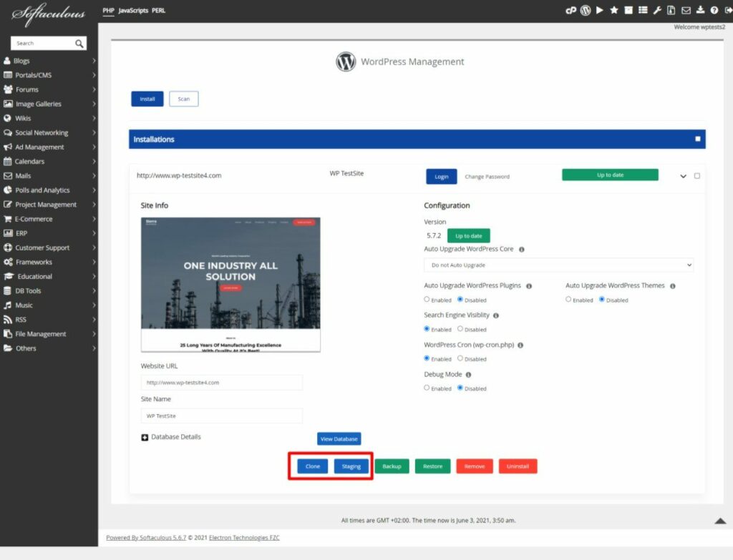Select Disabled for Auto Upgrade WordPress Plugins
Viewport: 733px width, 560px height.
pos(460,300)
